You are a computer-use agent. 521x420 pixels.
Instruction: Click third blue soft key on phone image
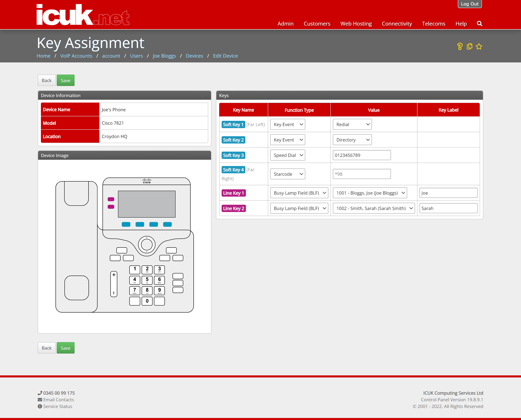click(x=154, y=224)
